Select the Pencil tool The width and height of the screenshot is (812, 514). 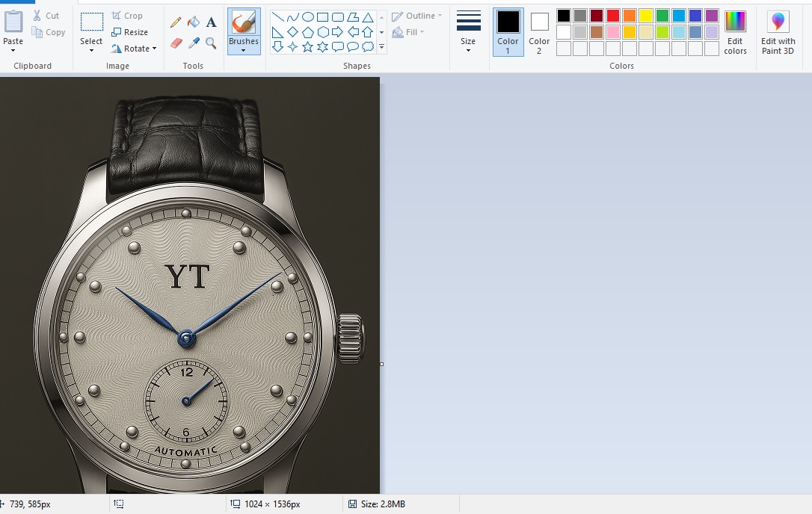tap(176, 22)
